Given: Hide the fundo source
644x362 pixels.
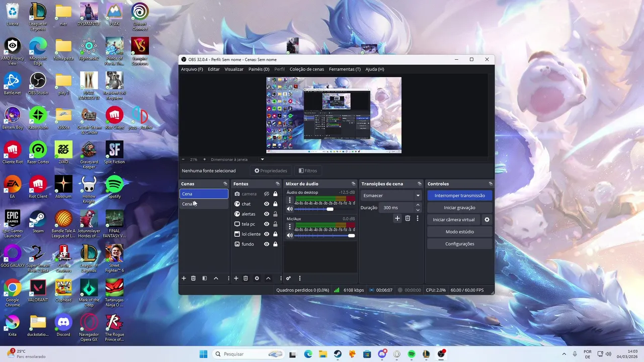Looking at the screenshot, I should [x=267, y=244].
